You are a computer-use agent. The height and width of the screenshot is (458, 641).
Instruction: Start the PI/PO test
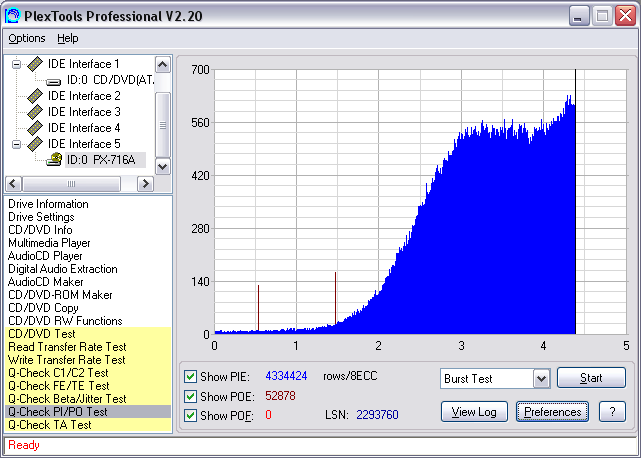(591, 377)
